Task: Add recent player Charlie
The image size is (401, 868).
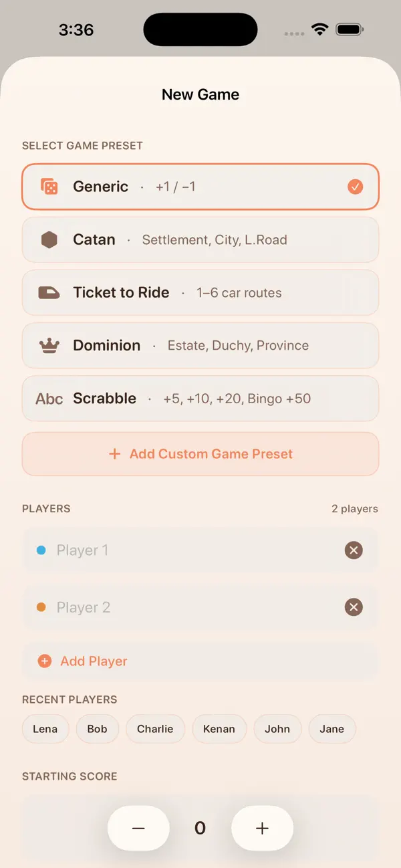Action: [x=155, y=729]
